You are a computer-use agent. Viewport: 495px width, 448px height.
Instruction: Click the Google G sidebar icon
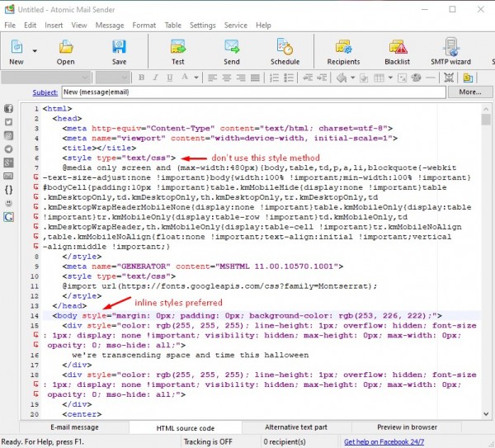8,217
